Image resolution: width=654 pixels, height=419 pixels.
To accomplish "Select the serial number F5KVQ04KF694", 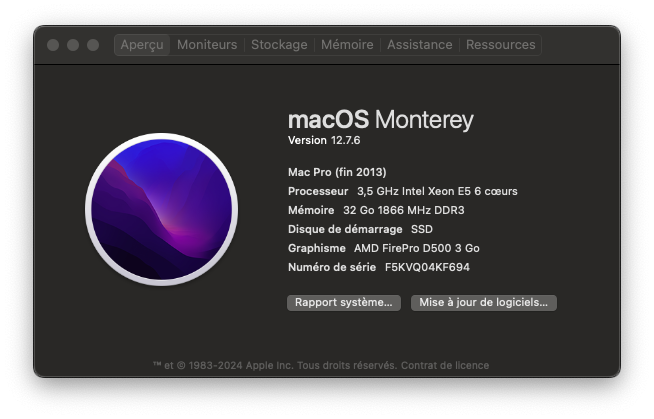I will [x=427, y=267].
